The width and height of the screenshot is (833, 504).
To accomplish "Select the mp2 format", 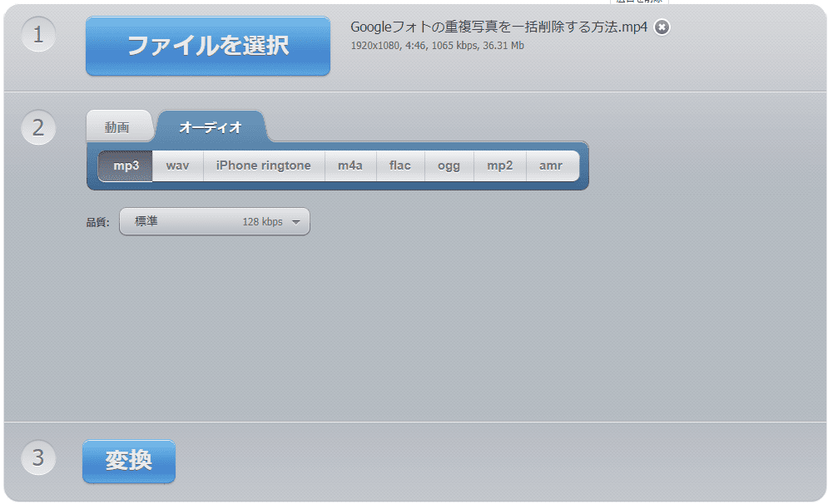I will pos(500,166).
